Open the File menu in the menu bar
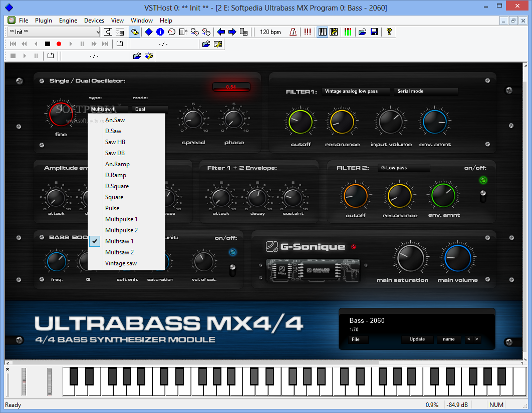The image size is (532, 413). click(24, 21)
